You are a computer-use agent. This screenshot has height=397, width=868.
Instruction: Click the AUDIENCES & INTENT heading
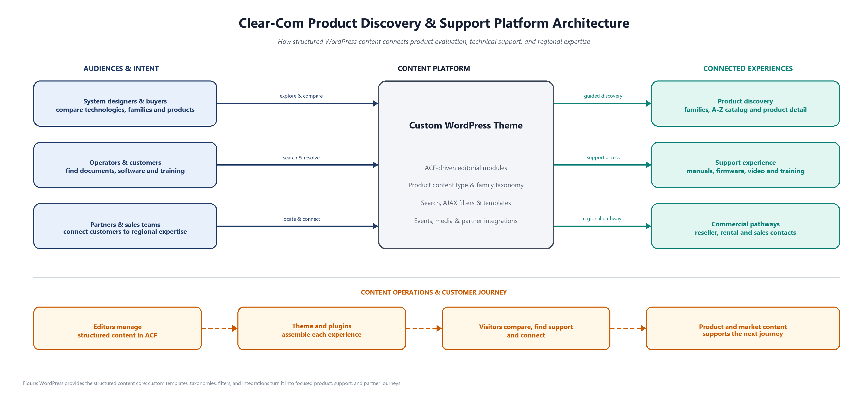[121, 68]
